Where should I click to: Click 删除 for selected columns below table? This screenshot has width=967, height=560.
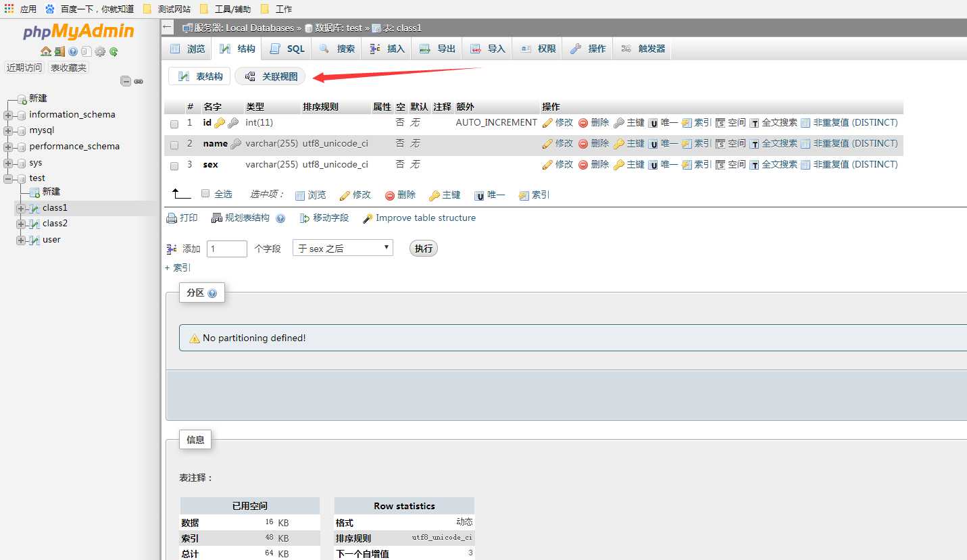(x=400, y=195)
